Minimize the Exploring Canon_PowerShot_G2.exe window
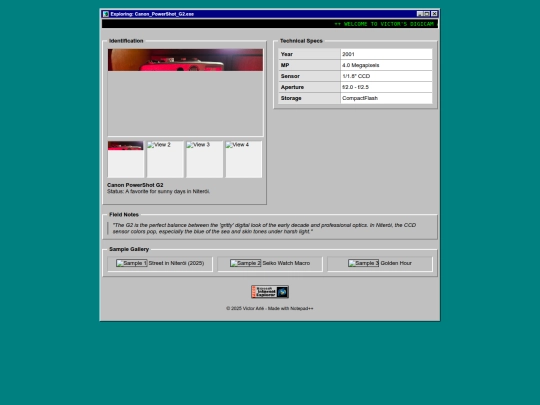Screen dimensions: 540x405 pos(420,14)
